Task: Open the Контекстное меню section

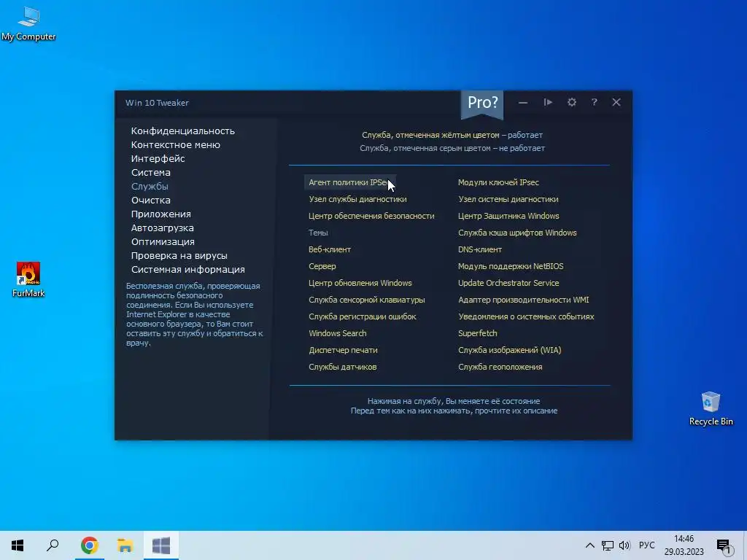Action: [x=176, y=145]
